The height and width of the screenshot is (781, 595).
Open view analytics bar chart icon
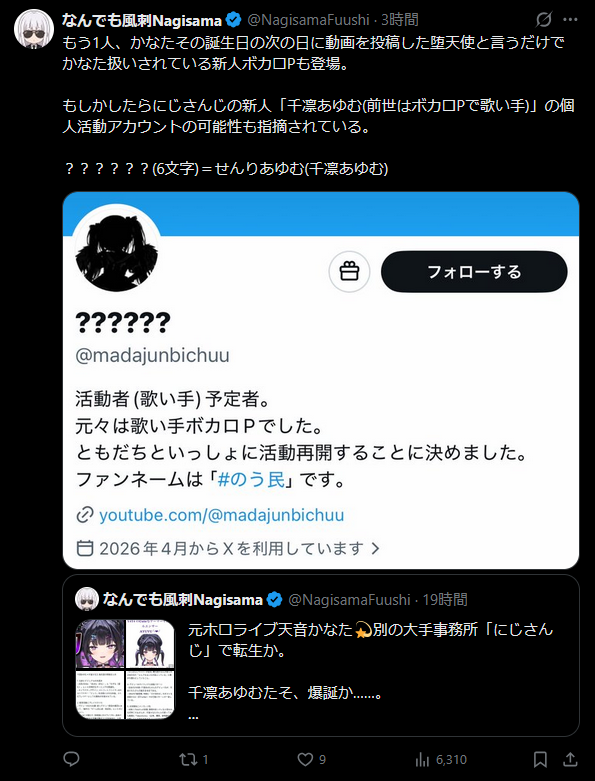pyautogui.click(x=422, y=759)
